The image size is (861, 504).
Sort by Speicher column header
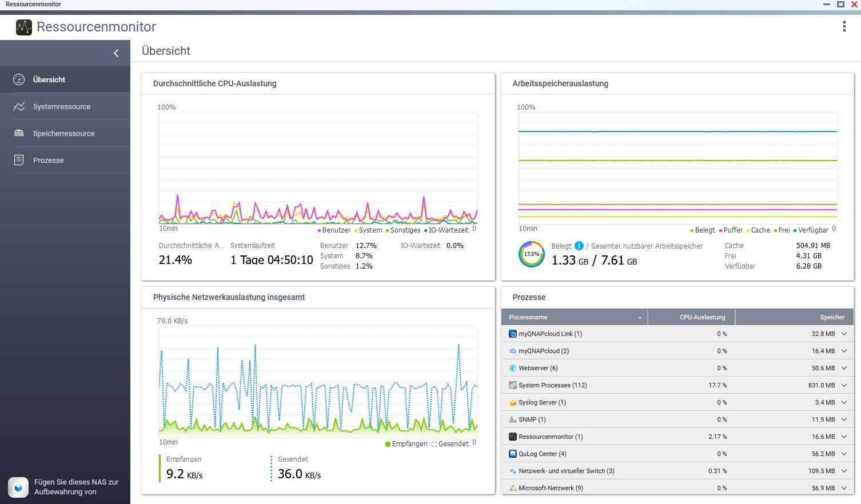794,317
